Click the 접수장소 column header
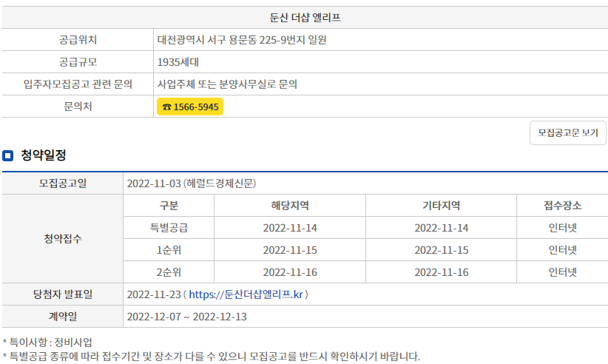The height and width of the screenshot is (364, 608). click(x=563, y=206)
